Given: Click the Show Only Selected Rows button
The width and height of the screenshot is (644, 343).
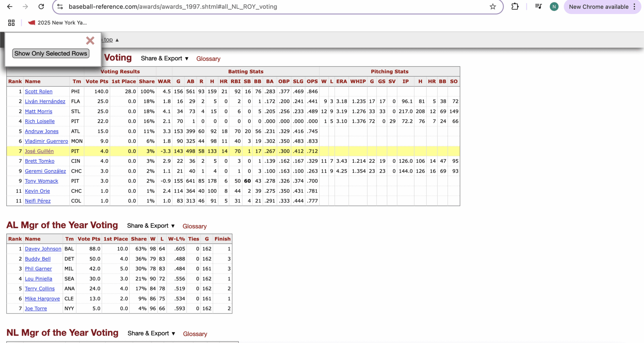Looking at the screenshot, I should [x=50, y=53].
